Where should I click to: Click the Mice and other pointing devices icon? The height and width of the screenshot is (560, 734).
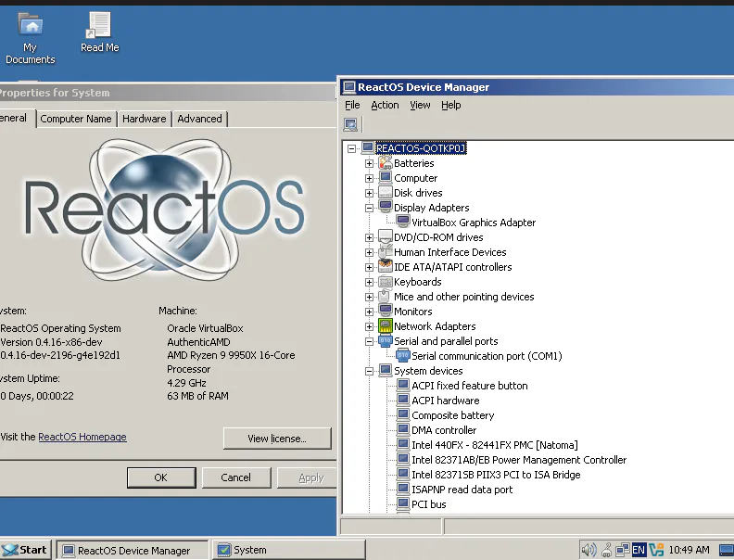coord(386,297)
